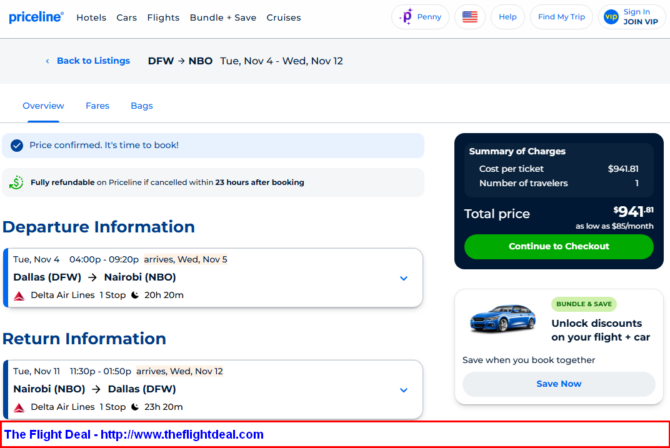This screenshot has width=670, height=448.
Task: Click the blue car image
Action: click(x=502, y=318)
